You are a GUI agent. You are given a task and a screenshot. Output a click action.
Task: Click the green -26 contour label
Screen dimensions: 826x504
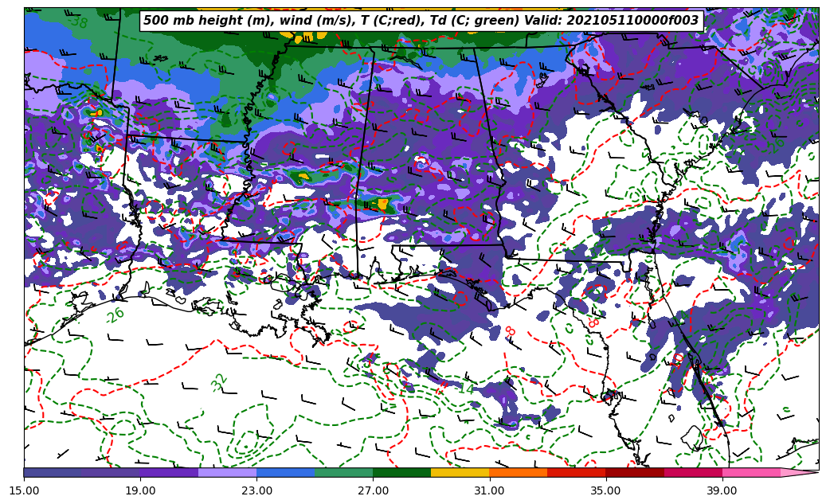point(115,315)
